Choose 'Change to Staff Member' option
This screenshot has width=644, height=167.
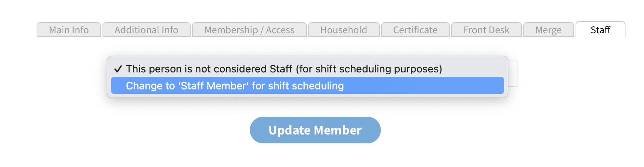235,86
